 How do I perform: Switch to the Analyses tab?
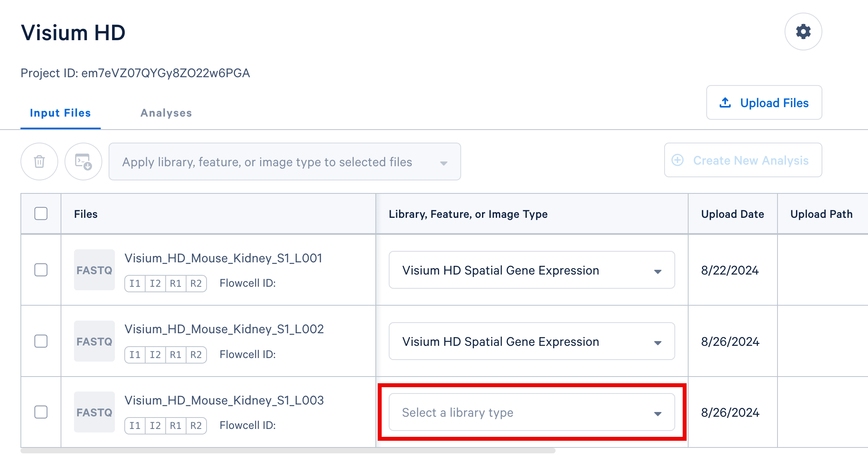[166, 113]
